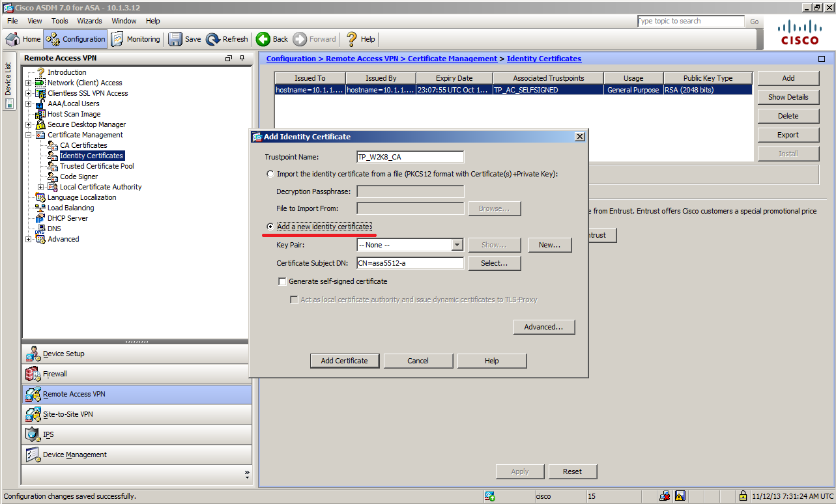836x504 pixels.
Task: Open CA Certificates in the tree
Action: [83, 145]
